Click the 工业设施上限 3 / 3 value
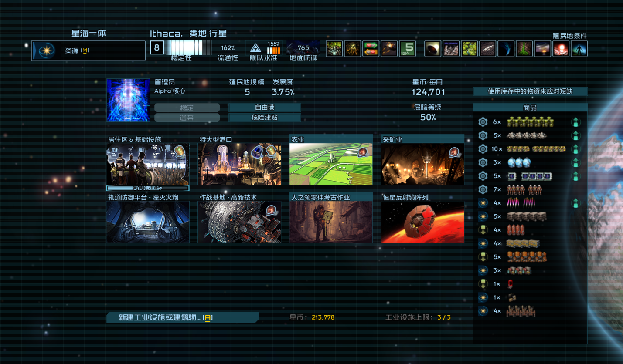This screenshot has height=364, width=623. tap(444, 317)
